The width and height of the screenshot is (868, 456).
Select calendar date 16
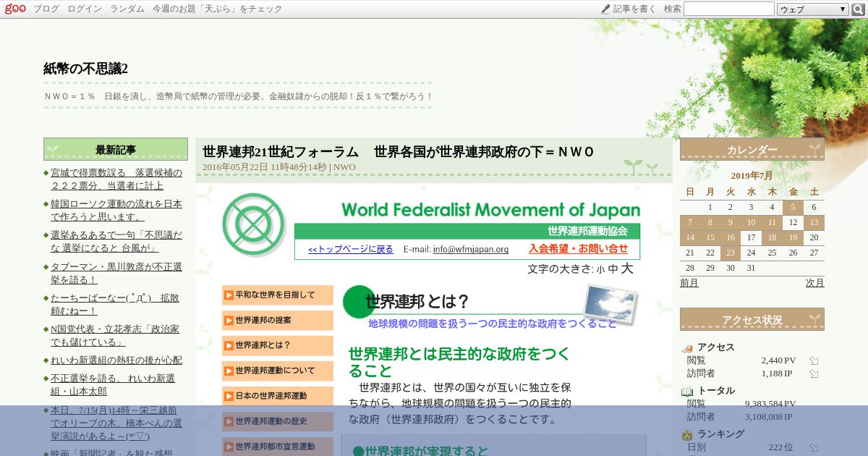tap(731, 237)
